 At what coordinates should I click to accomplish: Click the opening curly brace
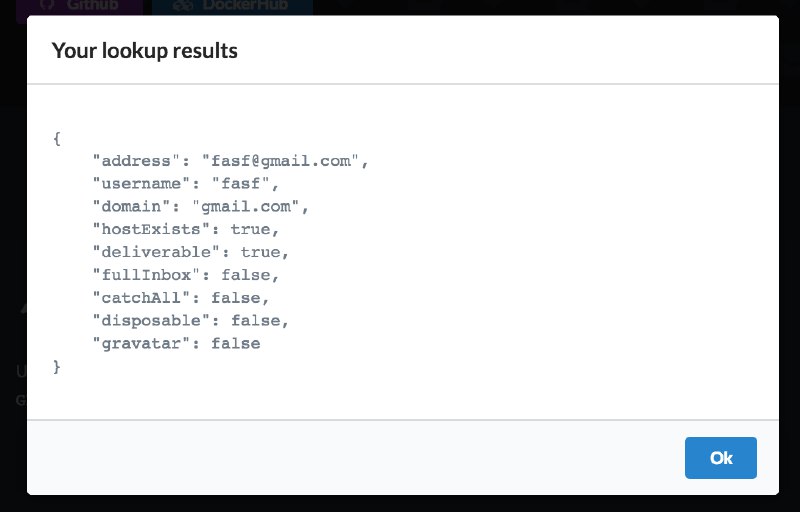(x=57, y=138)
